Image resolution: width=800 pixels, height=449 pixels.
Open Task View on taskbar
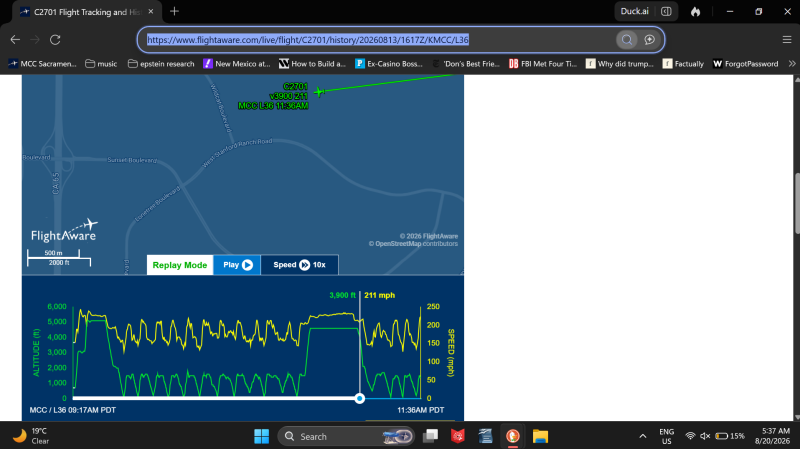tap(431, 436)
